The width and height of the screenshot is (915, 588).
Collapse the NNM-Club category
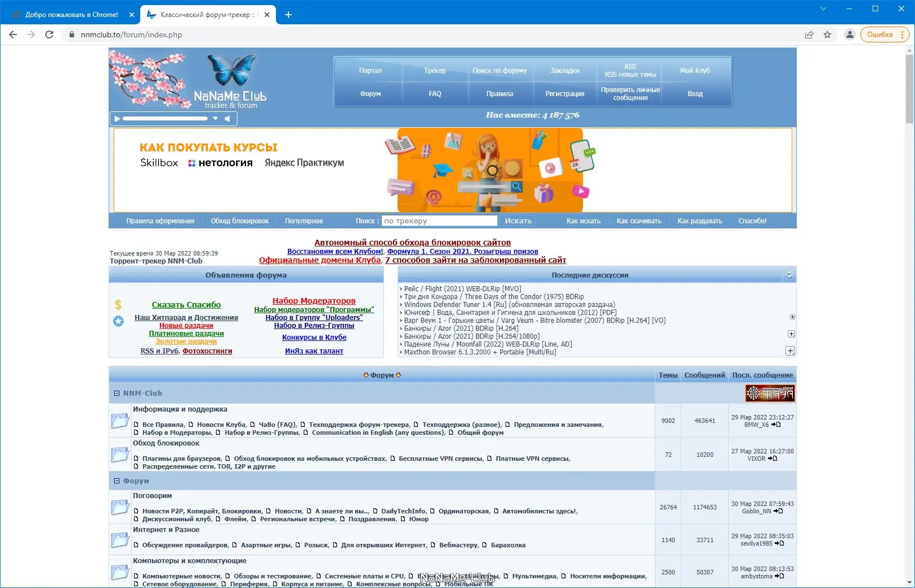pos(117,394)
